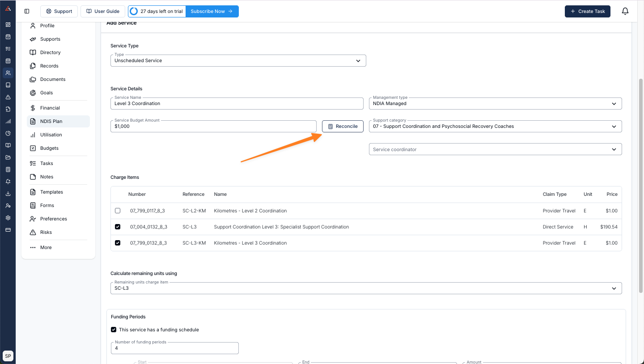Open Remaining units charge item dropdown
644x364 pixels.
tap(366, 288)
